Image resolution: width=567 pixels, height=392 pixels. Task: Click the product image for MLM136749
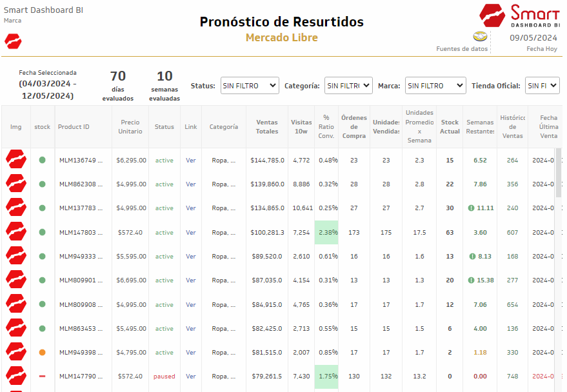(15, 160)
